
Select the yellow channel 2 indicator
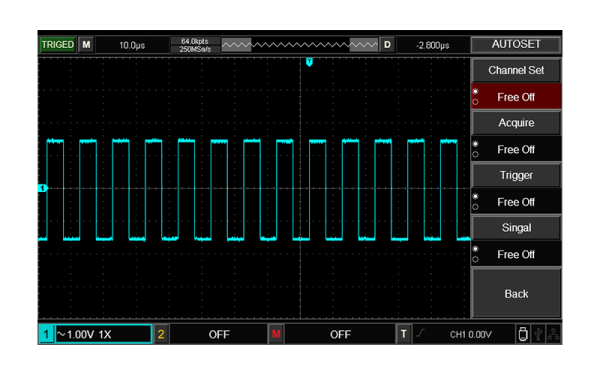click(x=161, y=334)
